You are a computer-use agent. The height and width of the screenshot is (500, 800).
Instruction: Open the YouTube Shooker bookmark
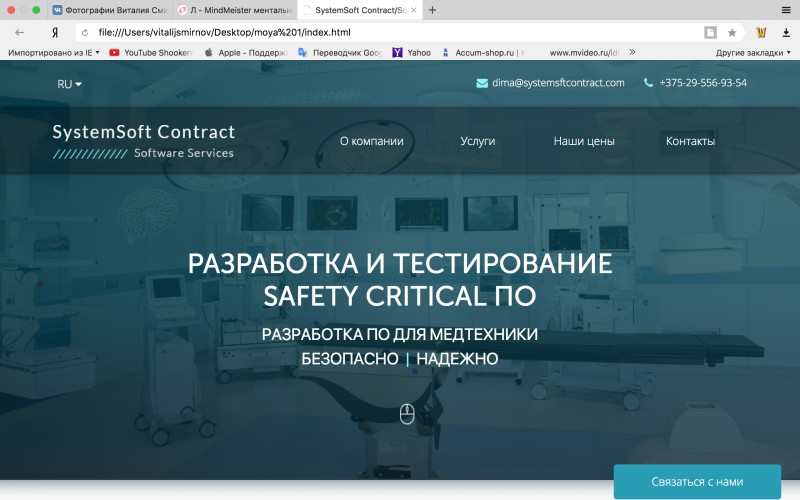tap(152, 53)
